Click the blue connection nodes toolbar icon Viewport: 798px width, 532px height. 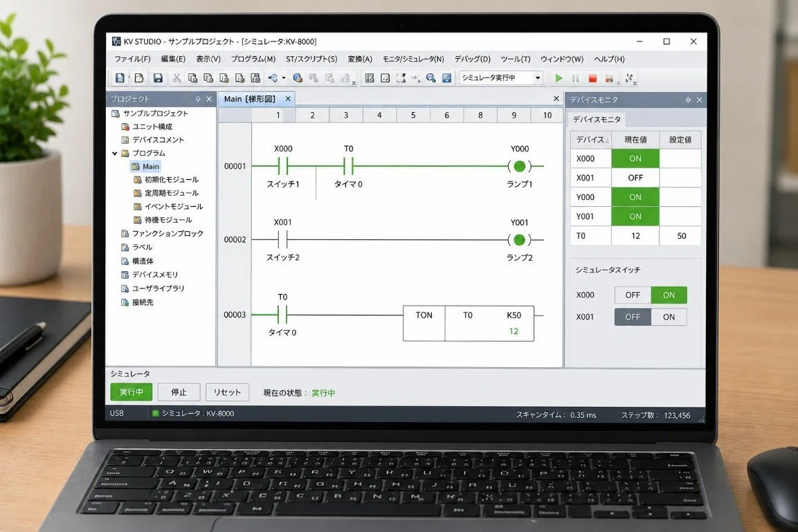pyautogui.click(x=273, y=77)
